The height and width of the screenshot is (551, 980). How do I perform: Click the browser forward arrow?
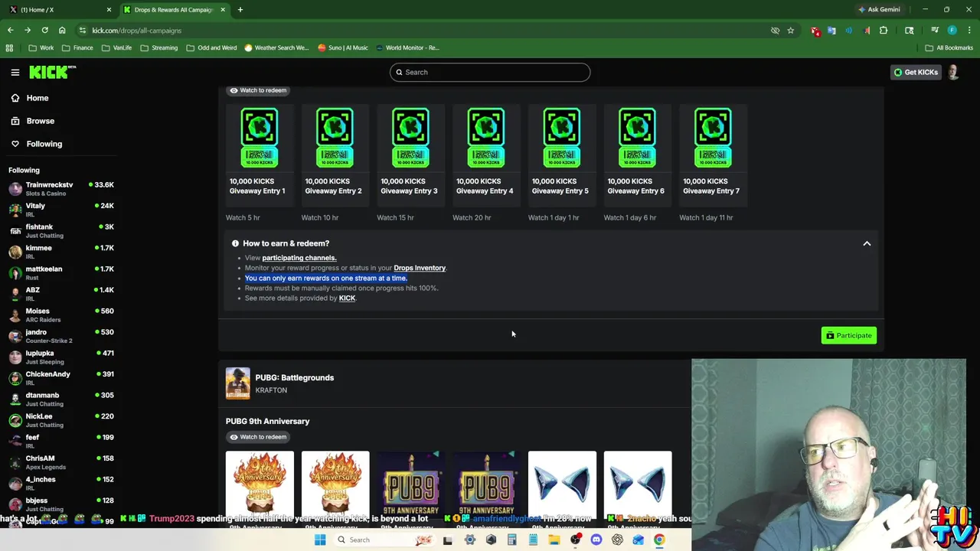pos(27,31)
